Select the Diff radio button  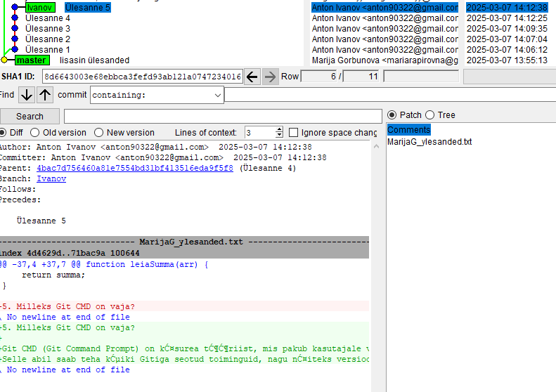(x=2, y=133)
